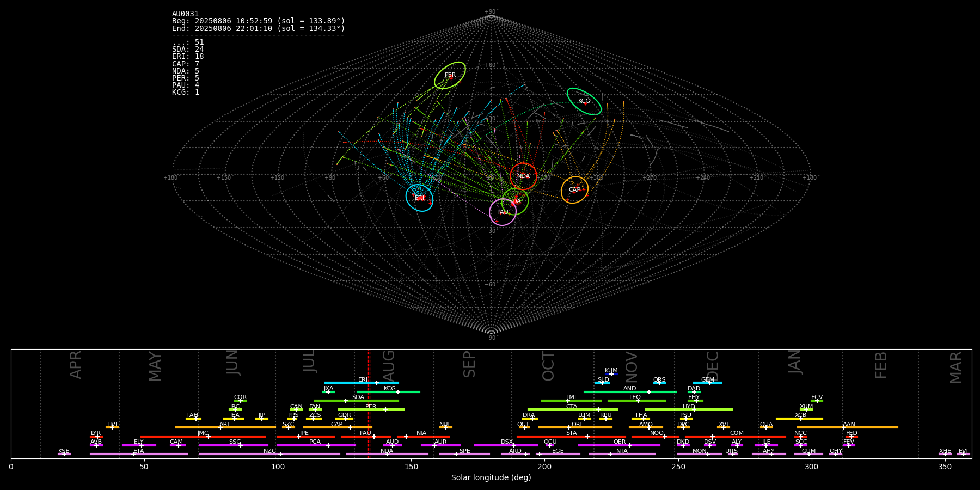Click the 'PER: 5' count entry
The width and height of the screenshot is (980, 490).
coord(186,78)
